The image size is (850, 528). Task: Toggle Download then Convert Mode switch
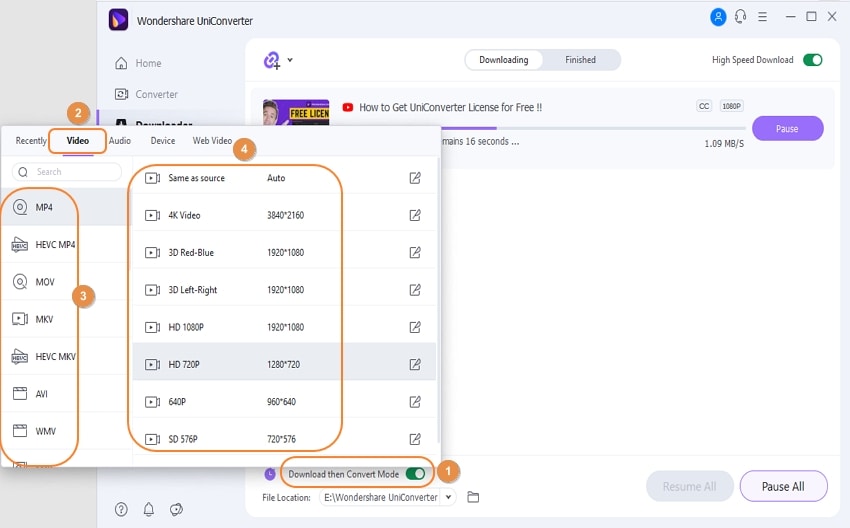[415, 474]
